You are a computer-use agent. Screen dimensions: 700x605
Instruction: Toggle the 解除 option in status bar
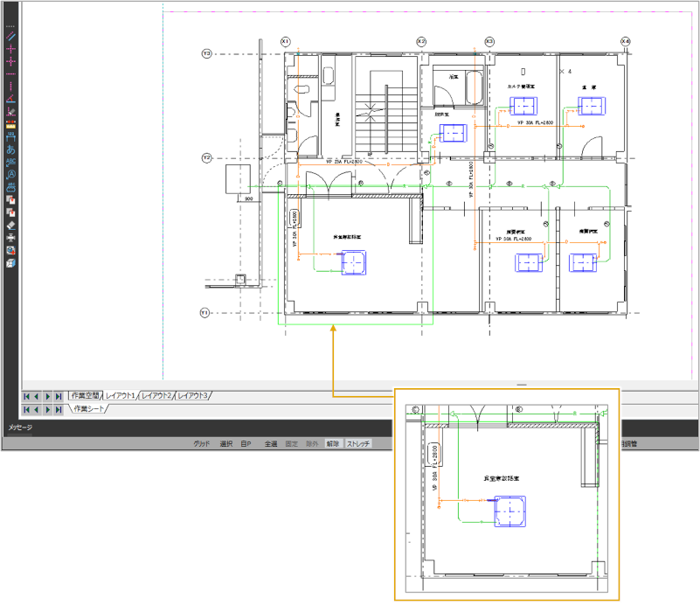(x=333, y=444)
